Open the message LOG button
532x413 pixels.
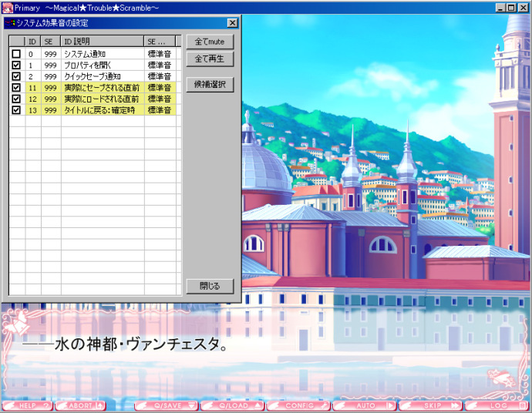(x=497, y=405)
